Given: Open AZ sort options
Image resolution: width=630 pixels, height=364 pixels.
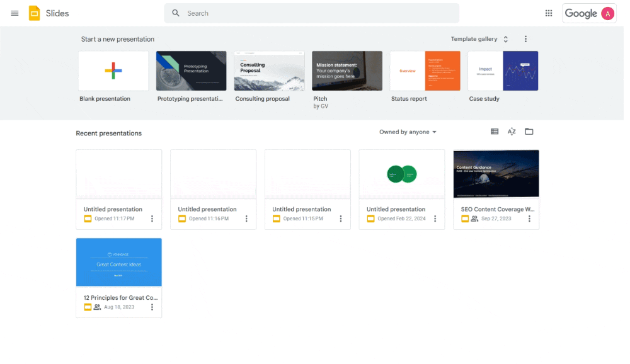Looking at the screenshot, I should pos(512,132).
